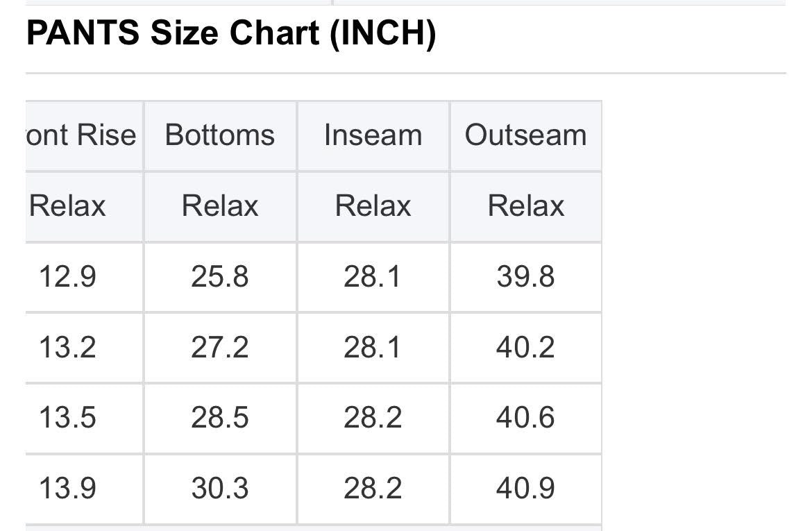Select the Inseam column header
The width and height of the screenshot is (812, 531).
pyautogui.click(x=373, y=135)
